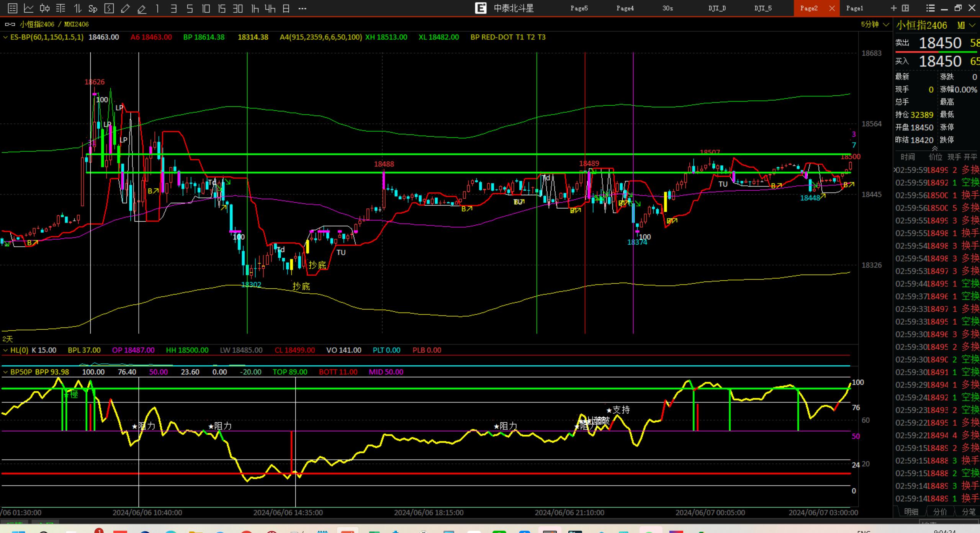Collapse quote details double-chevron arrow

point(934,148)
